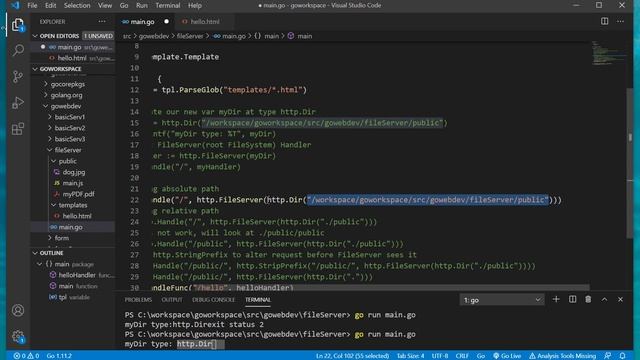Switch to the Debug Console tab
Viewport: 640px width, 360px height.
(x=213, y=300)
